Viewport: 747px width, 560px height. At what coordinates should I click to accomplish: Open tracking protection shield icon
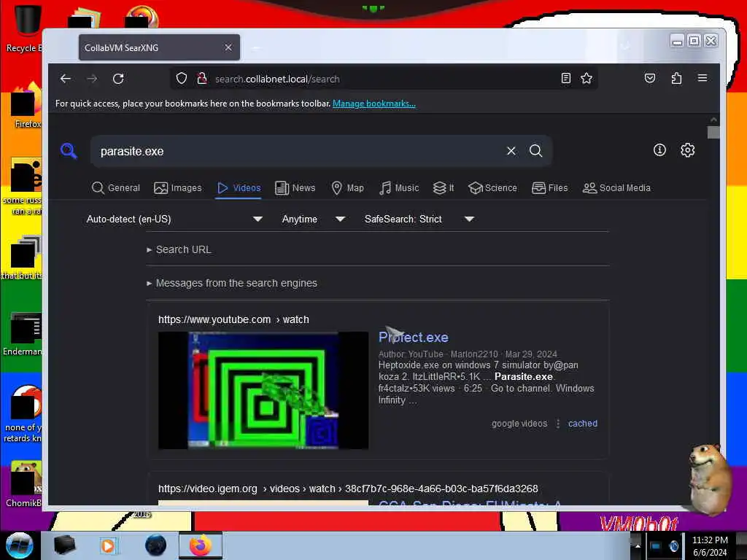pos(182,78)
